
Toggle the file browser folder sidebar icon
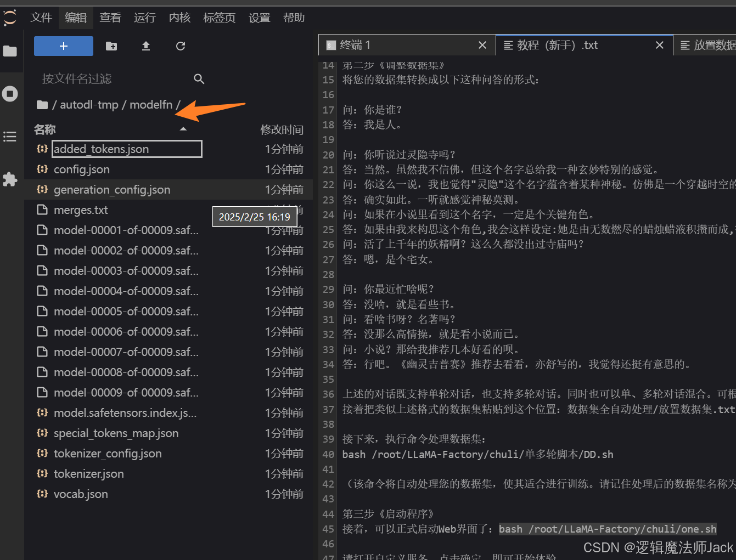(10, 52)
